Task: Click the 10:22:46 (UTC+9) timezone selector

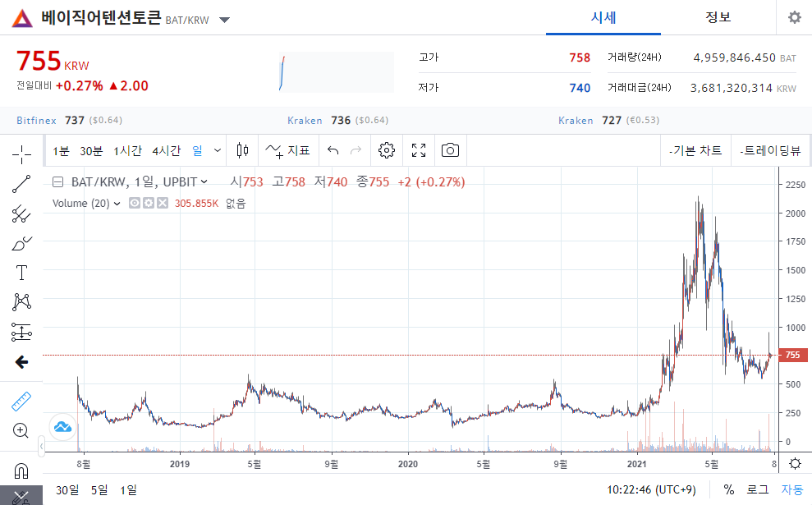Action: click(651, 489)
